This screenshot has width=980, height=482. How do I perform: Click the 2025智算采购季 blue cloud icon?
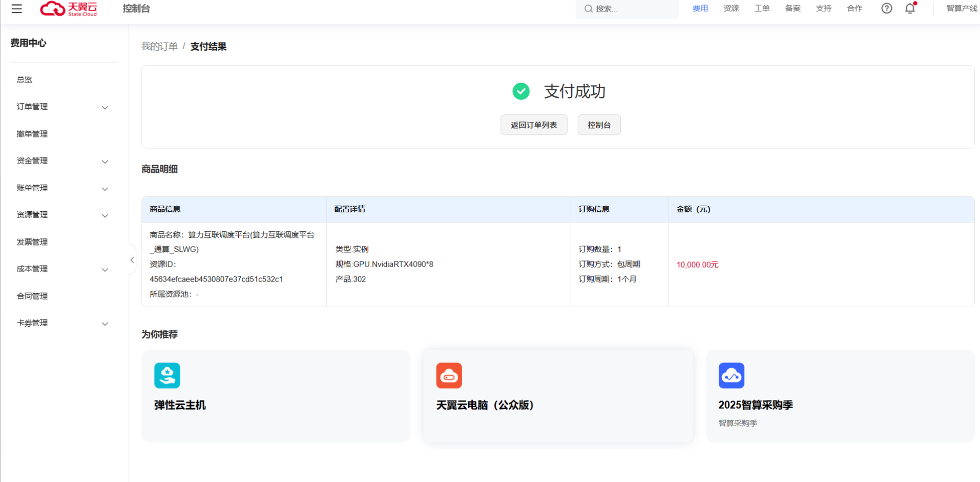point(731,375)
